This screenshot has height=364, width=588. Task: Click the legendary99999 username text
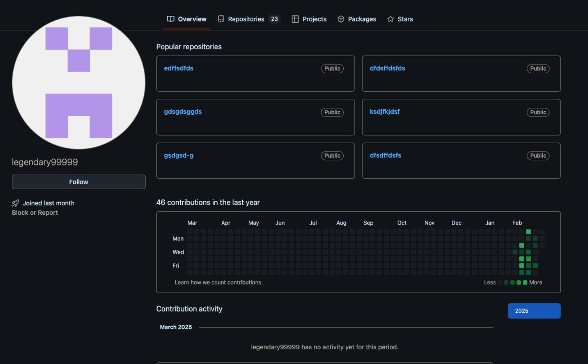[45, 162]
